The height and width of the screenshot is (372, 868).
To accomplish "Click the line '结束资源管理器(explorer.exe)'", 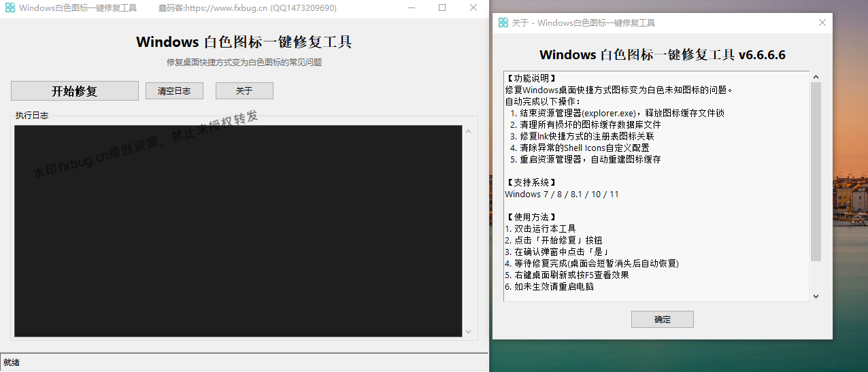I will coord(617,113).
